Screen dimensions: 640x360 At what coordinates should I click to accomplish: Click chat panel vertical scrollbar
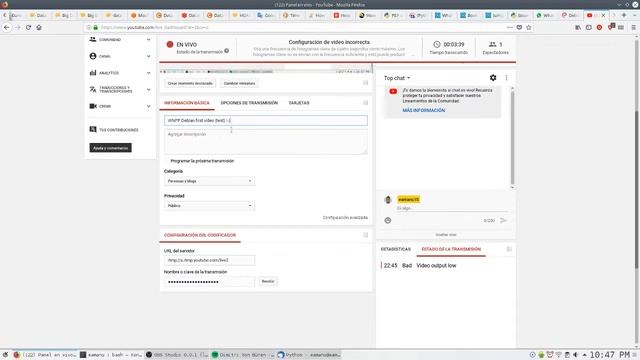512,138
